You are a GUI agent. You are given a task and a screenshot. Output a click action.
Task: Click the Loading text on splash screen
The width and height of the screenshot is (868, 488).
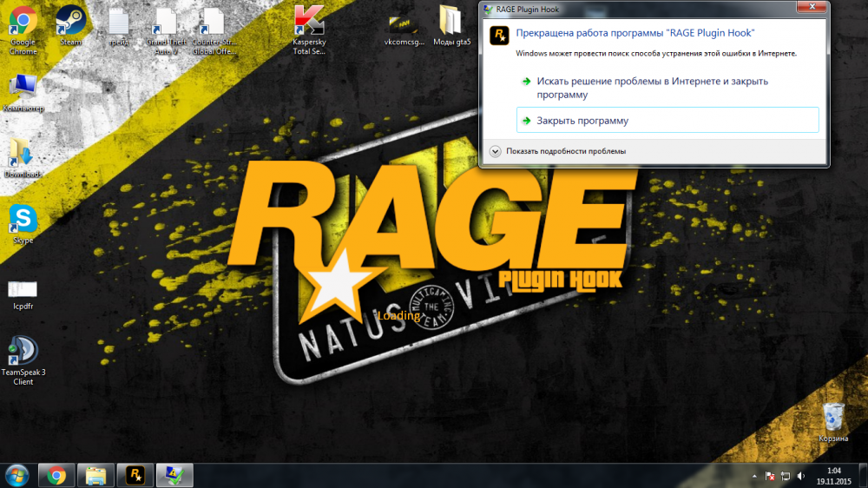tap(398, 316)
